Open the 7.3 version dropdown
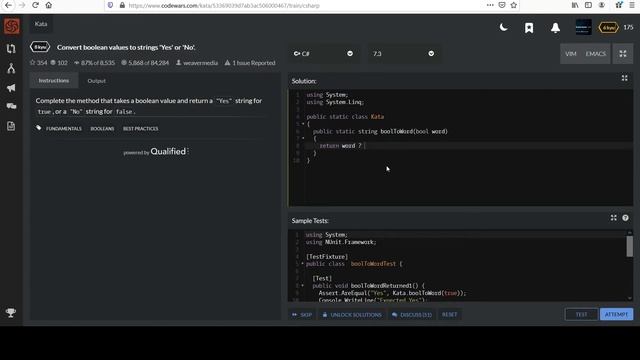The width and height of the screenshot is (640, 360). tap(404, 53)
